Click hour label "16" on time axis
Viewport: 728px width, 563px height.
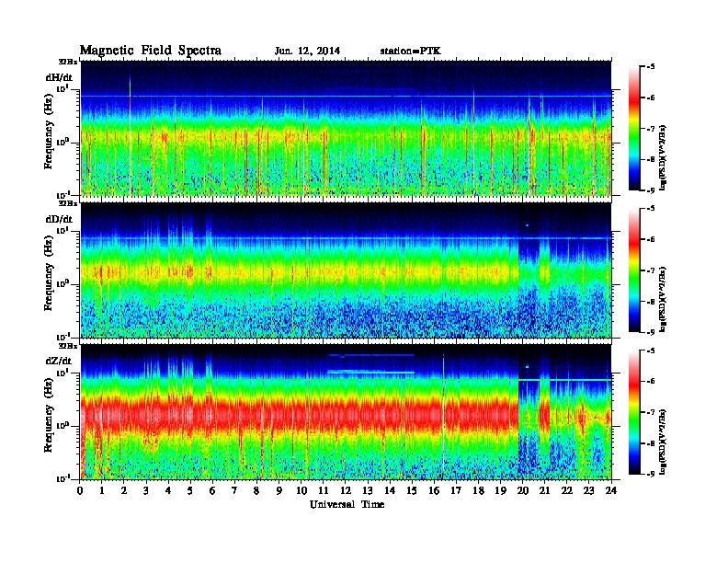tap(434, 490)
